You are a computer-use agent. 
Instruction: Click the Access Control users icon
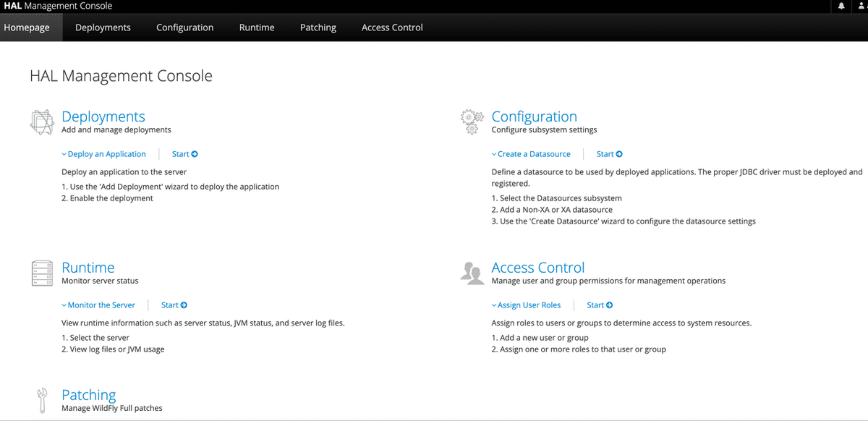[472, 273]
